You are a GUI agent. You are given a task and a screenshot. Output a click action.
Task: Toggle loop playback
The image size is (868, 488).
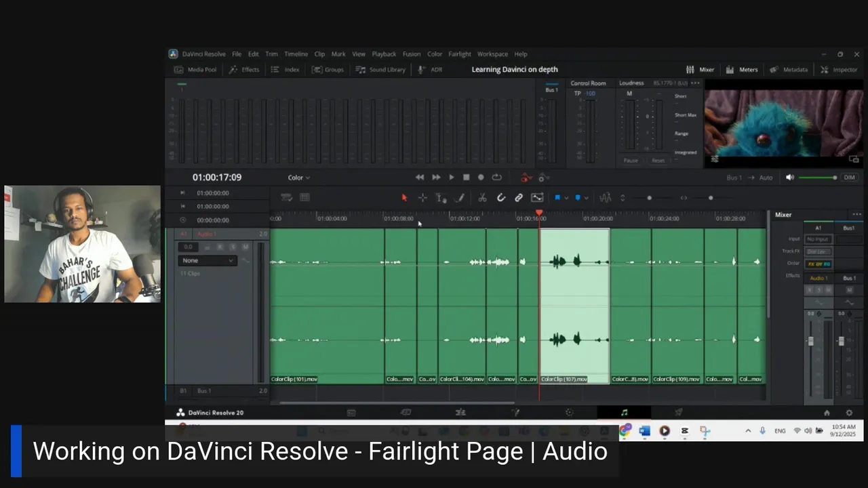496,178
